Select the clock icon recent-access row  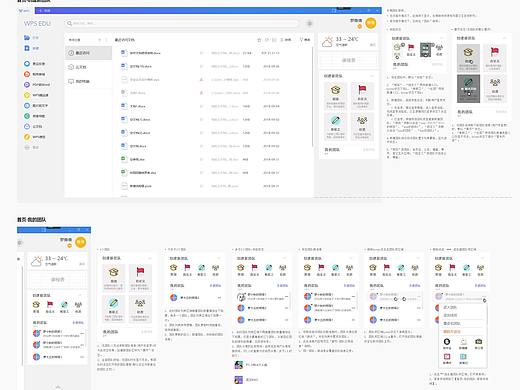tap(88, 53)
